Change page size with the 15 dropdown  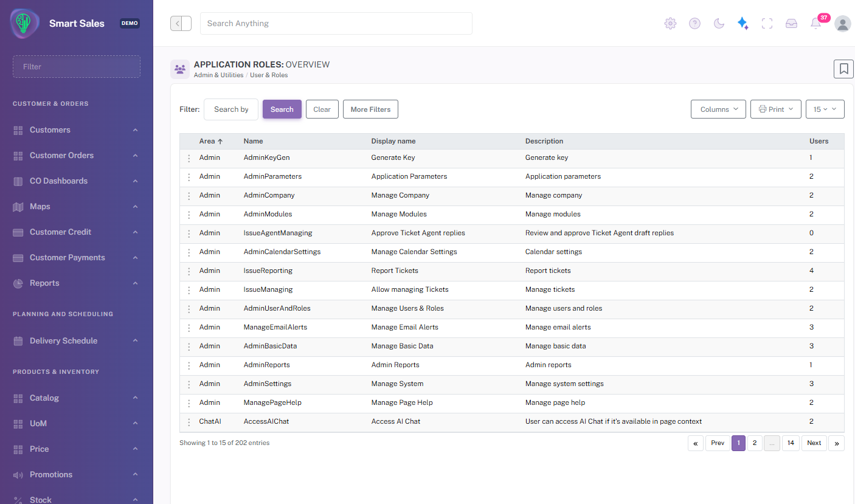tap(825, 109)
